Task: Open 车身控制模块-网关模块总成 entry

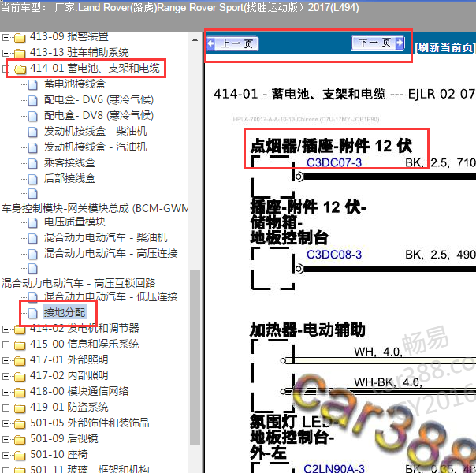Action: pyautogui.click(x=95, y=209)
